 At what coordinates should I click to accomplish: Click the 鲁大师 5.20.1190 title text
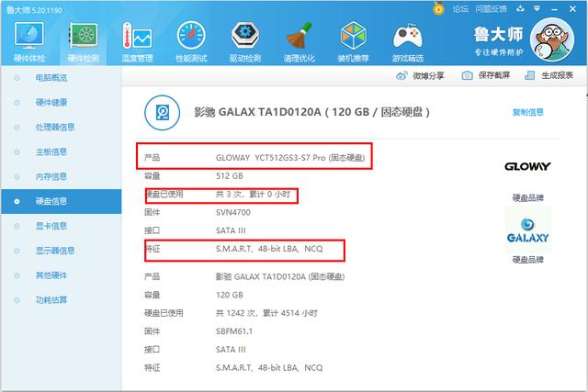click(35, 10)
